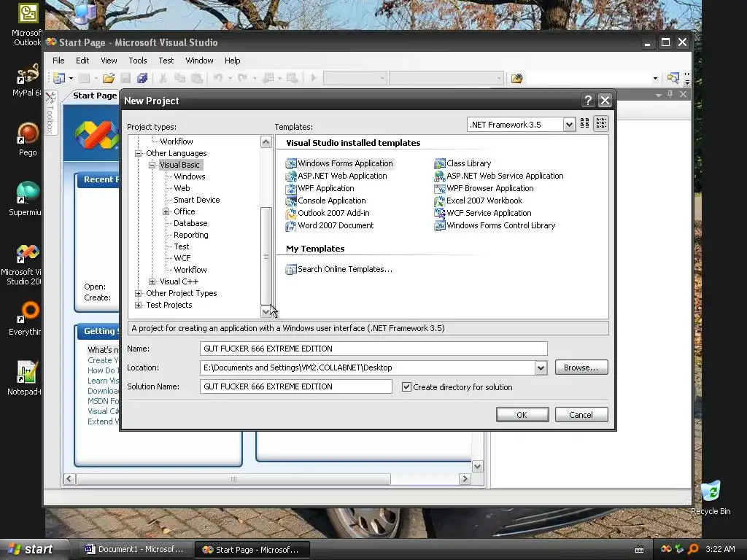Viewport: 747px width, 560px height.
Task: Select the ASP.NET Web Application template
Action: (x=336, y=176)
